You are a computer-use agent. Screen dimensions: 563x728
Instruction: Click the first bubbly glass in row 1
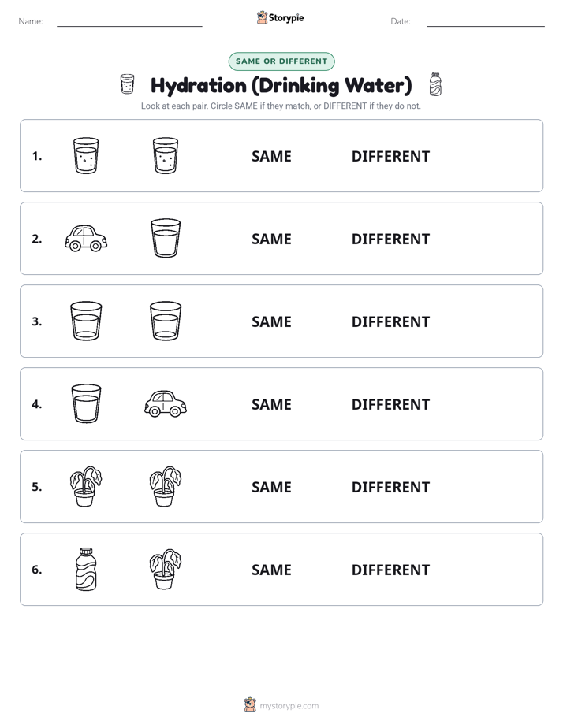(x=86, y=155)
